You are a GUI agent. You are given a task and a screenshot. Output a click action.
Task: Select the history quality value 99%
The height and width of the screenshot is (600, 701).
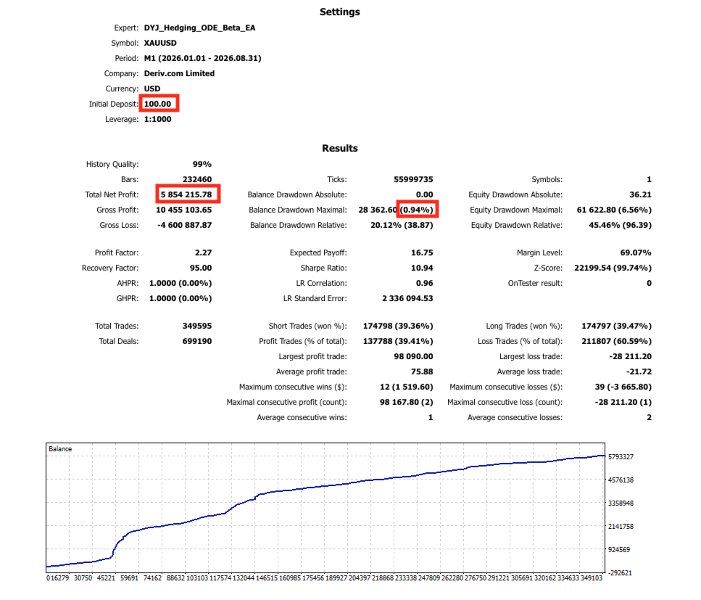pyautogui.click(x=202, y=164)
